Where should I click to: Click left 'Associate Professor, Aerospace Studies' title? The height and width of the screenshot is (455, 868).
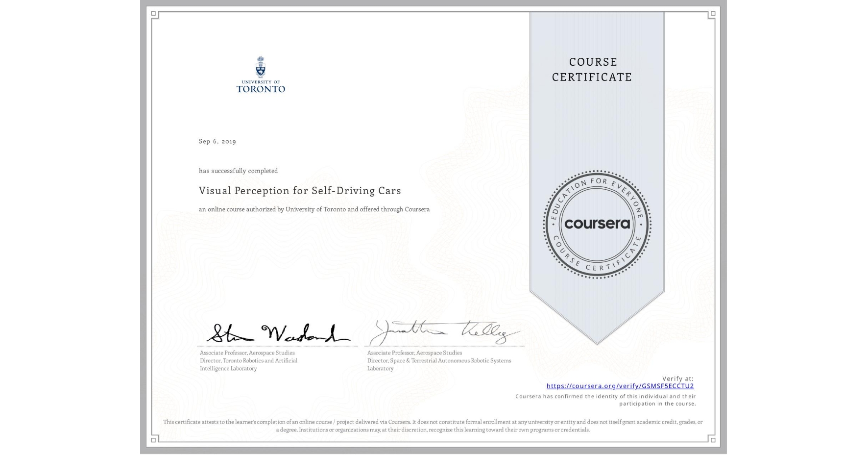(247, 353)
